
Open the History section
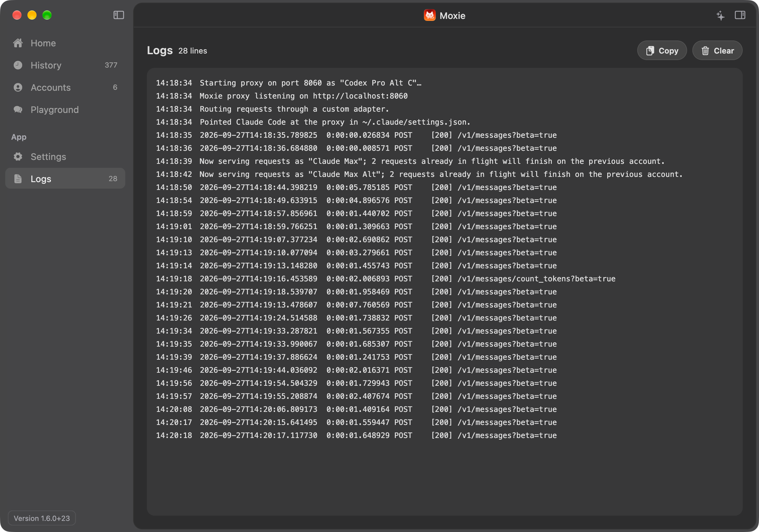coord(65,65)
